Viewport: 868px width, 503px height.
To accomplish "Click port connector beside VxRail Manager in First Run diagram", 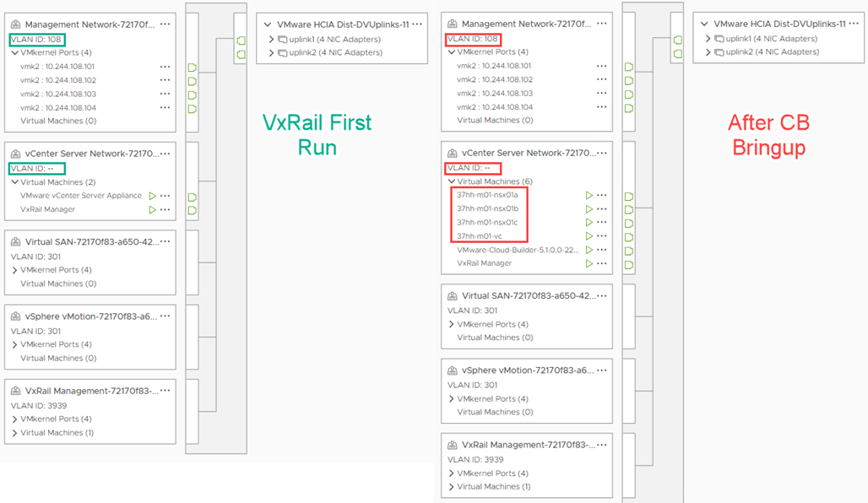I will click(192, 210).
